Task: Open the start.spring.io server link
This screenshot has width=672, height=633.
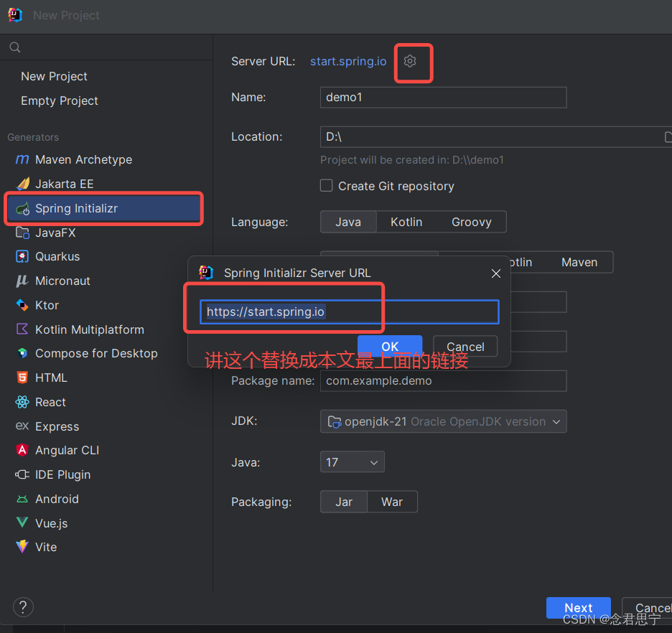Action: click(x=348, y=61)
